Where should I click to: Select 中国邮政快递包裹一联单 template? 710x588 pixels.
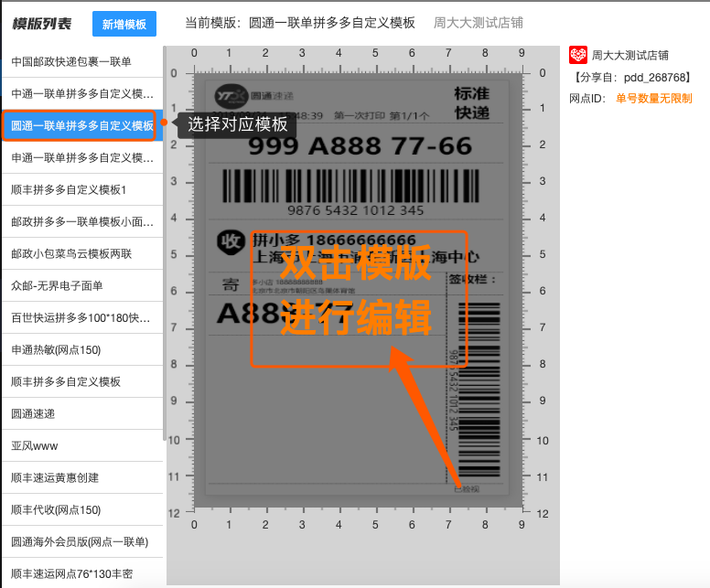click(71, 61)
